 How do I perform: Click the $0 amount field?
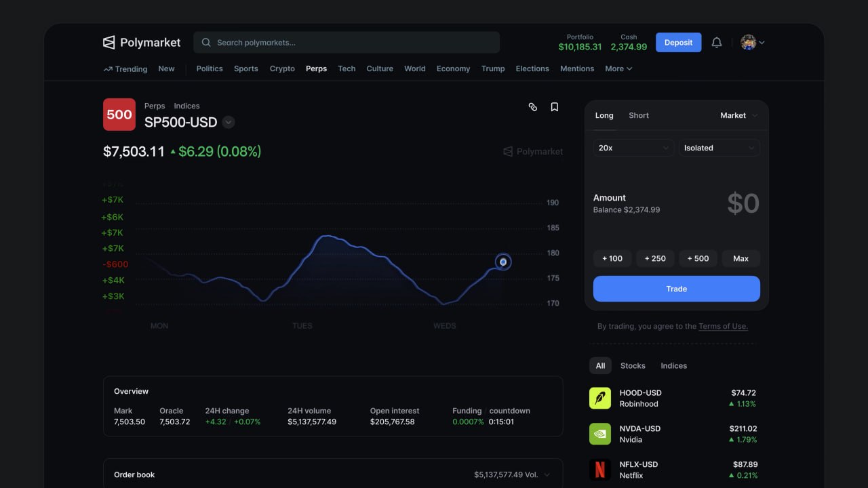point(743,203)
